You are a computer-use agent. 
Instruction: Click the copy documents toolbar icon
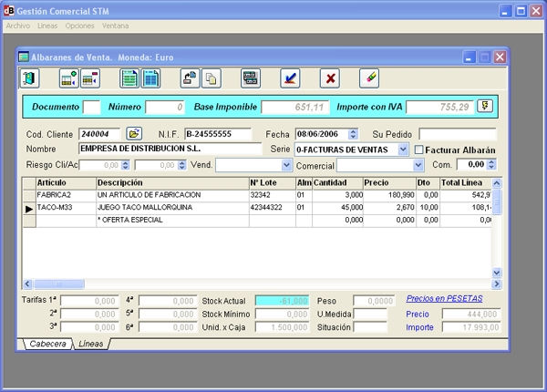coord(211,78)
